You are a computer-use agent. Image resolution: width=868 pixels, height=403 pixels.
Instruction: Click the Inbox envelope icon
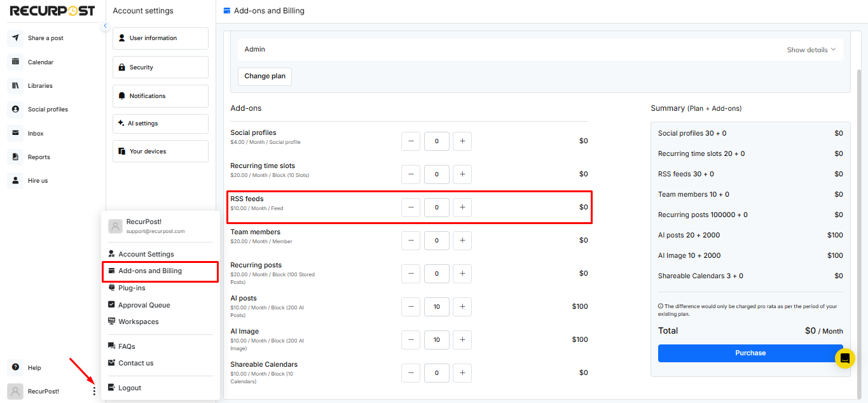pos(15,133)
